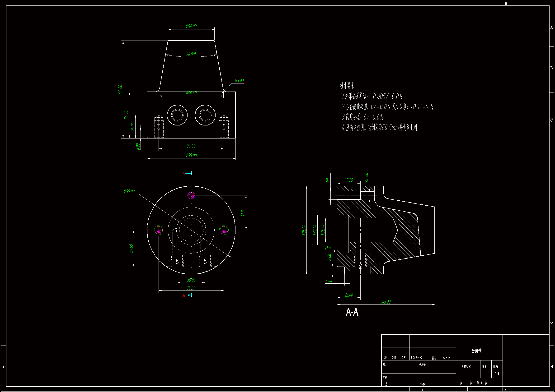Click the bottom red A section marker
The height and width of the screenshot is (392, 555).
(x=184, y=295)
